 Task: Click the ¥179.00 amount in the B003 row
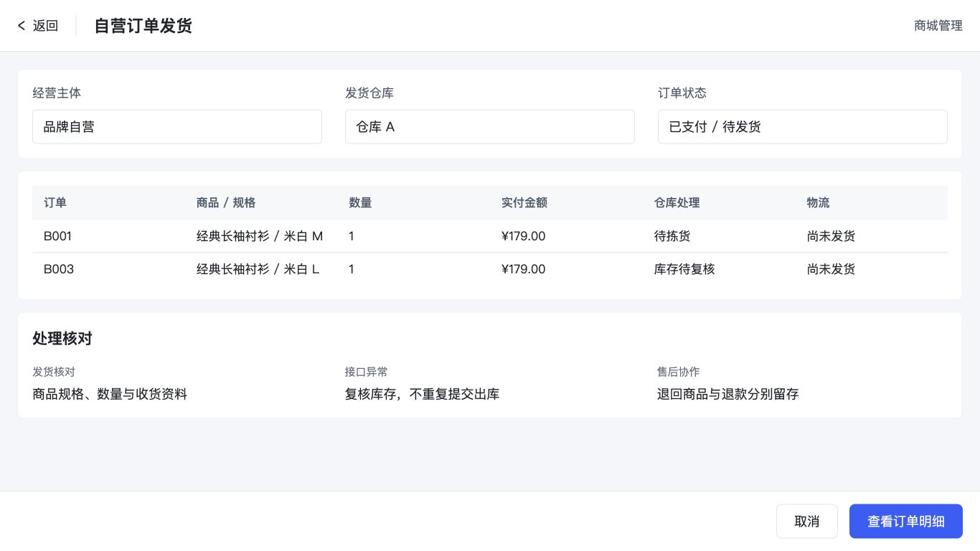click(524, 269)
